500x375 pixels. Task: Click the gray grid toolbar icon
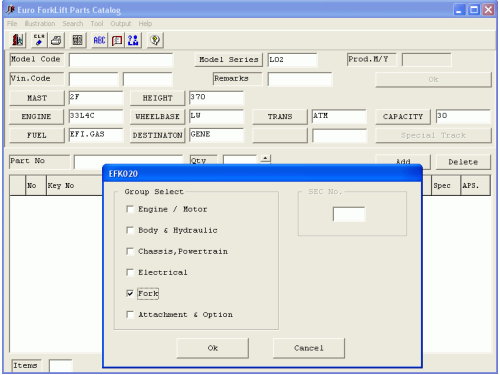(x=78, y=40)
